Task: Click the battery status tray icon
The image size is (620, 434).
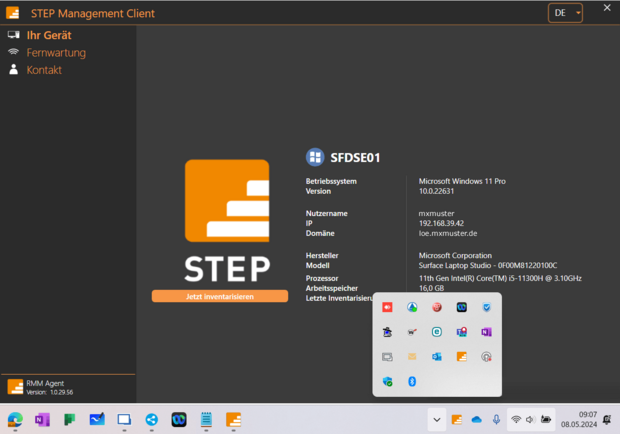Action: tap(546, 419)
